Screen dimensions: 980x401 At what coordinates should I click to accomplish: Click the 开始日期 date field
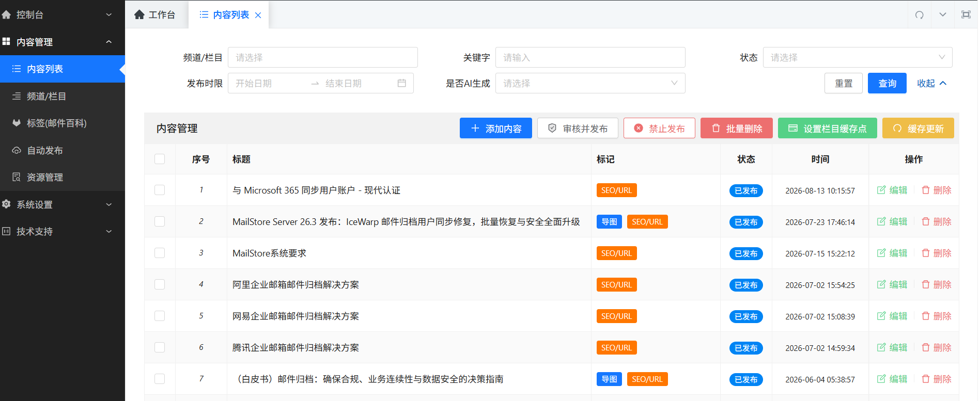click(x=269, y=83)
